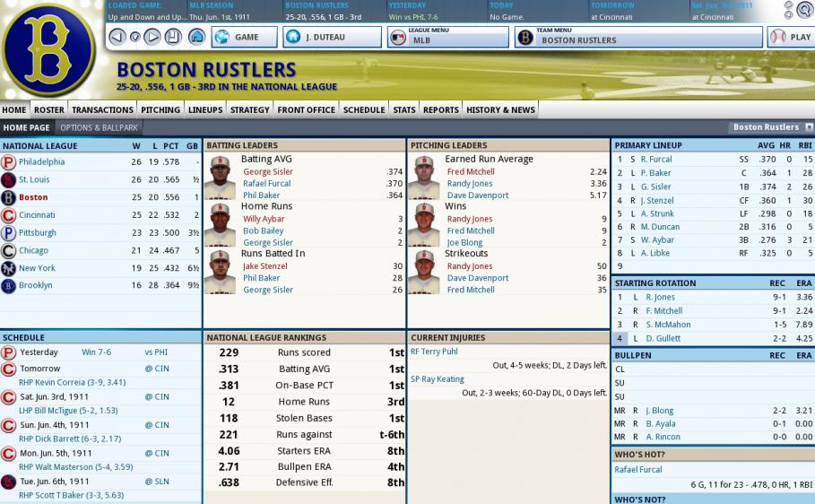Click the Pittsburgh logo in standings
815x504 pixels.
pyautogui.click(x=8, y=232)
